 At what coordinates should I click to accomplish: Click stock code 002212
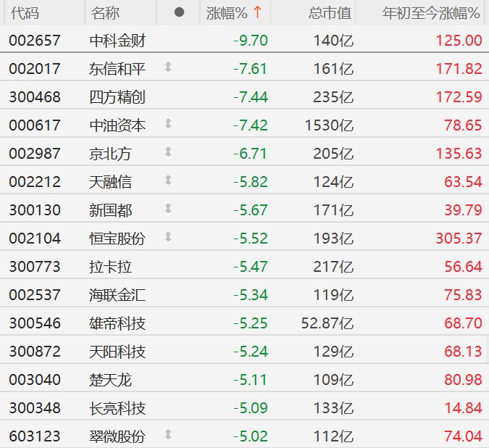[x=35, y=182]
